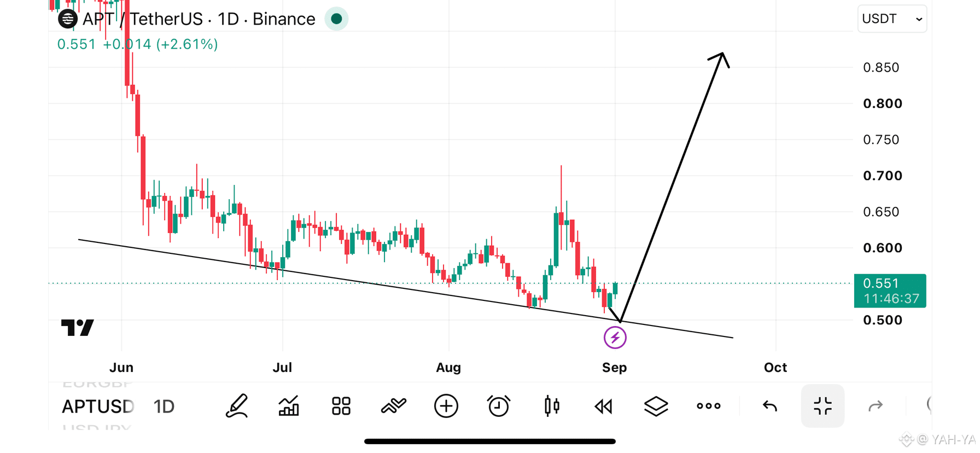This screenshot has width=980, height=453.
Task: Exit fullscreen with the collapse arrows button
Action: (x=822, y=406)
